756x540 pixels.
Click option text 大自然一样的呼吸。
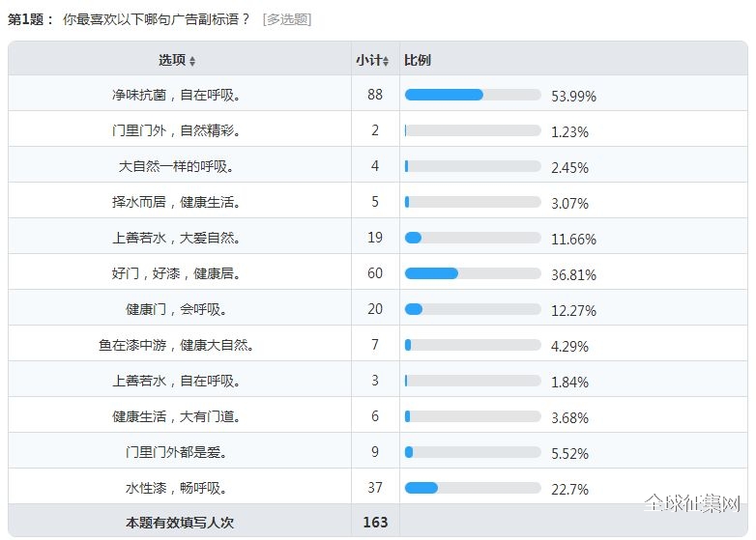coord(176,166)
